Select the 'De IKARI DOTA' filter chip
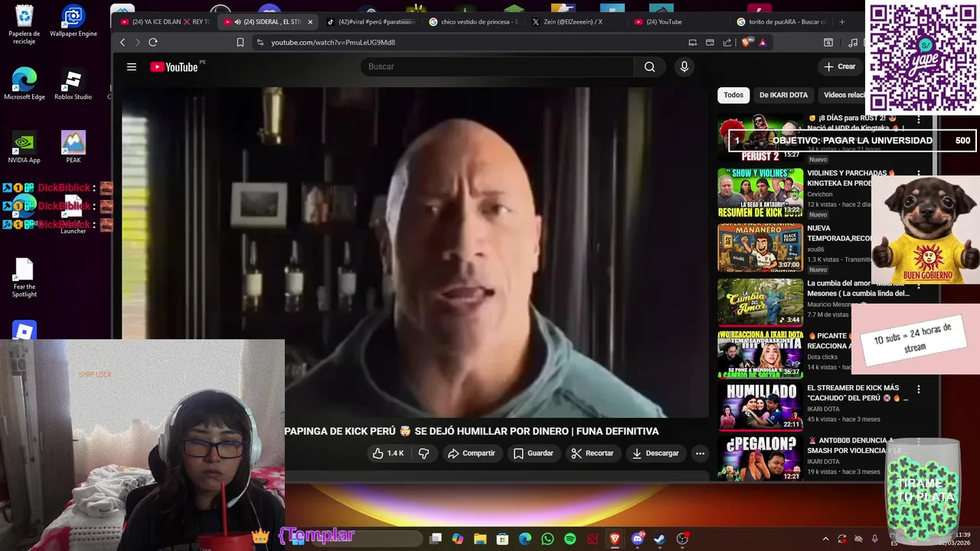Screen dimensions: 980x551 783,95
